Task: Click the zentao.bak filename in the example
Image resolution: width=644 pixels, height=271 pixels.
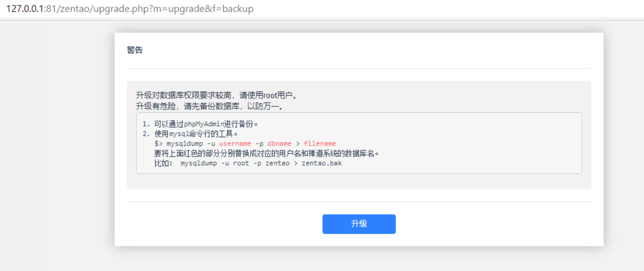Action: (322, 163)
